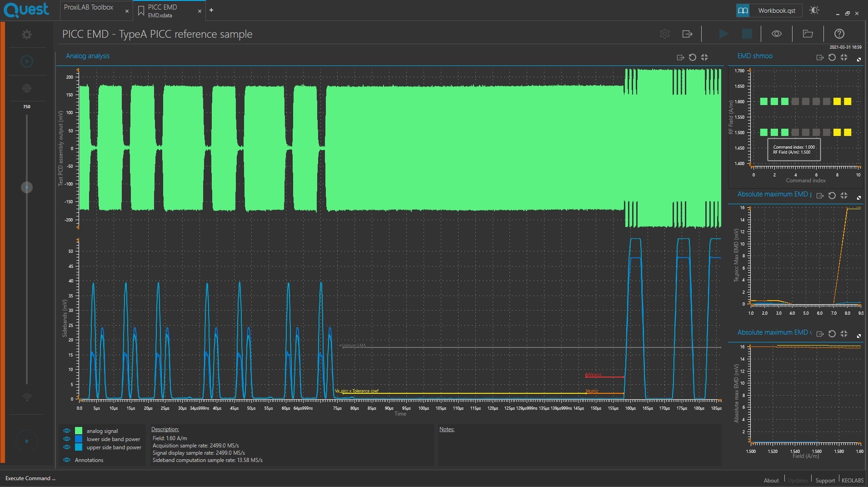Toggle the Annotations eye icon

point(67,460)
